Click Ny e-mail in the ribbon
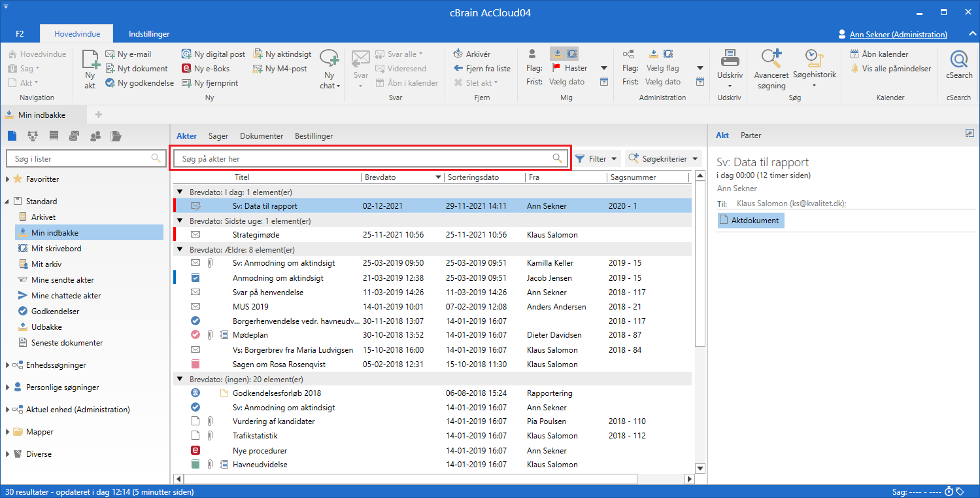 [128, 54]
